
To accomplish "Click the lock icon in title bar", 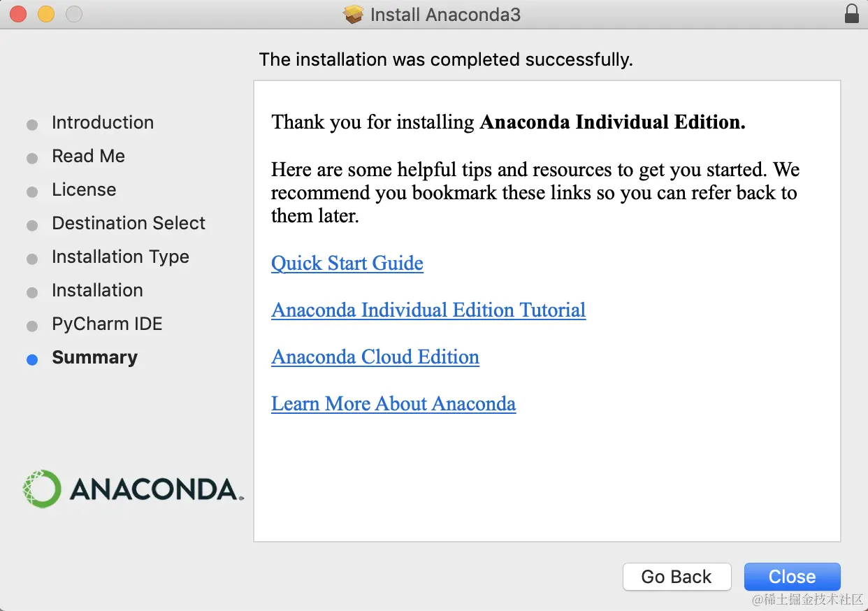I will [851, 13].
